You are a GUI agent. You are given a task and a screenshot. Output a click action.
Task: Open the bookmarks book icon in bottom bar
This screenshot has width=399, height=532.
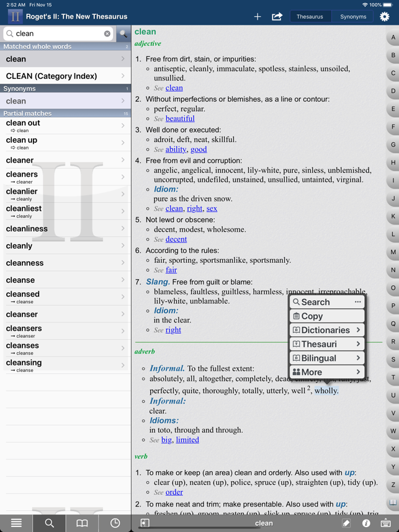(82, 523)
